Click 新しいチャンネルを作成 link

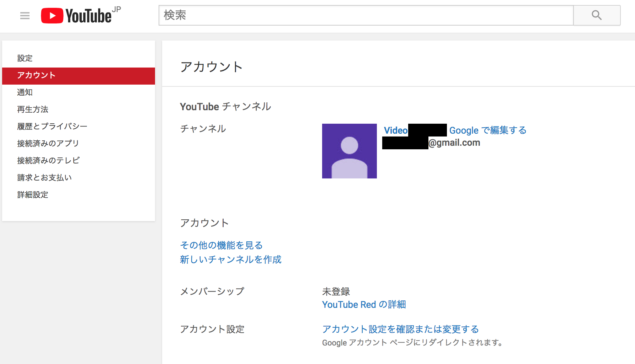[x=230, y=259]
